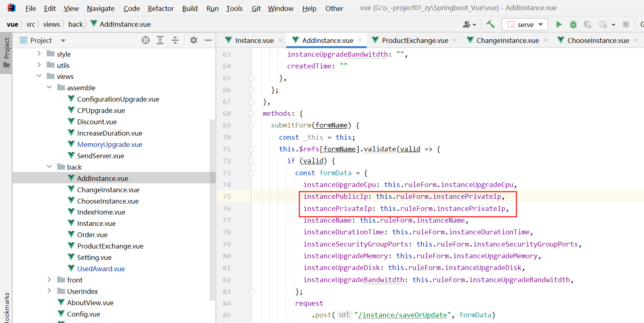Click the Build project hammer icon
Viewport: 644px width, 323px height.
click(x=490, y=24)
